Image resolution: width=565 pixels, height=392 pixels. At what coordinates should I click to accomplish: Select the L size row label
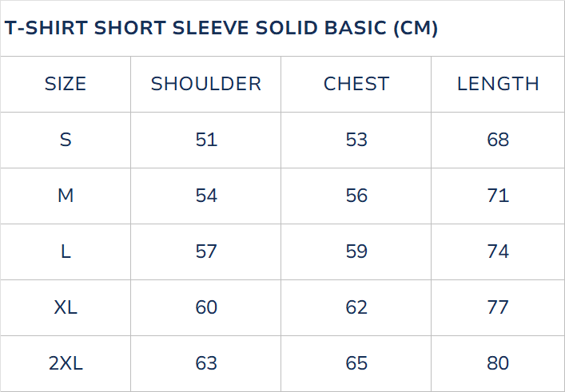tap(66, 251)
